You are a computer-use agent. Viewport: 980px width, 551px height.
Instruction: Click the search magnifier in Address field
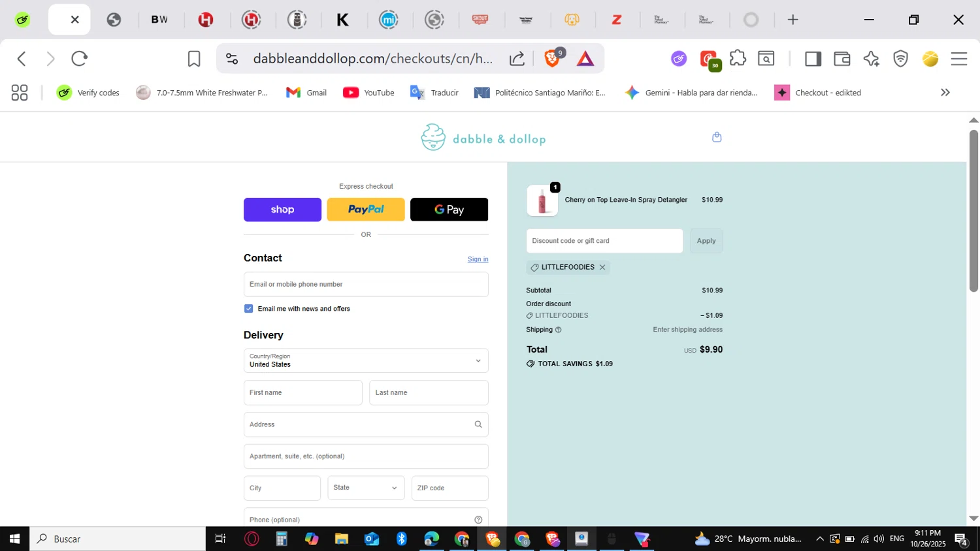click(478, 424)
